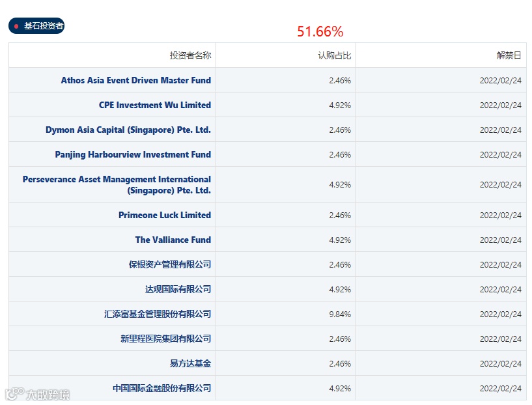Open CPE Investment Wu Limited link
The width and height of the screenshot is (532, 405).
point(155,105)
